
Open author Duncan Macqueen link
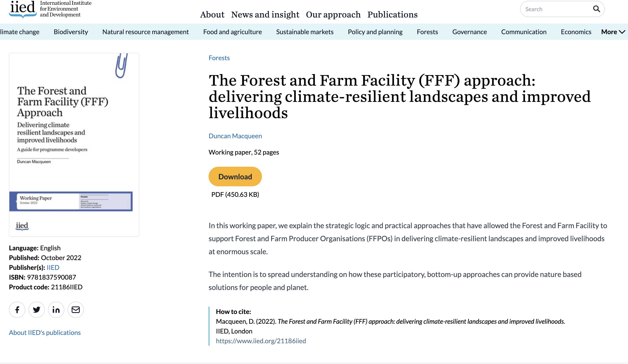235,136
